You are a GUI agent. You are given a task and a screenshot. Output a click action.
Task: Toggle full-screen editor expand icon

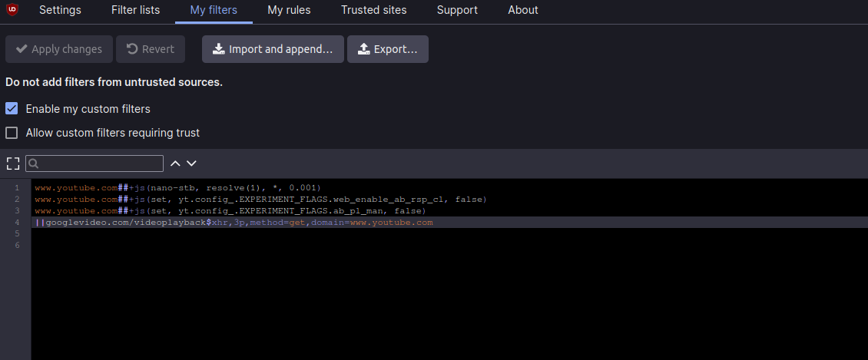13,163
